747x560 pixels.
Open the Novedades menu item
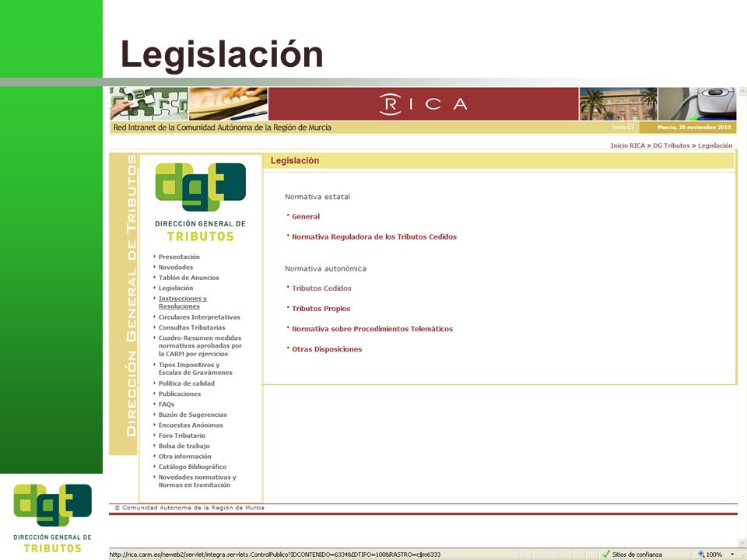click(176, 267)
